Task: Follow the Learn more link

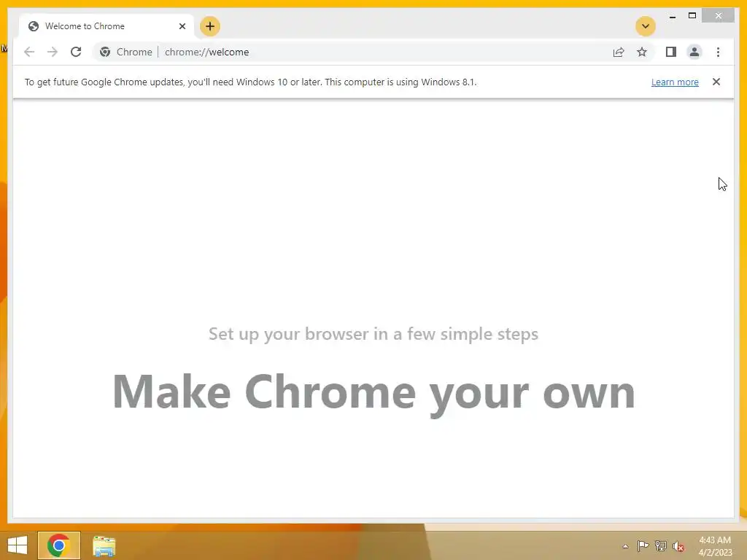Action: pos(675,82)
